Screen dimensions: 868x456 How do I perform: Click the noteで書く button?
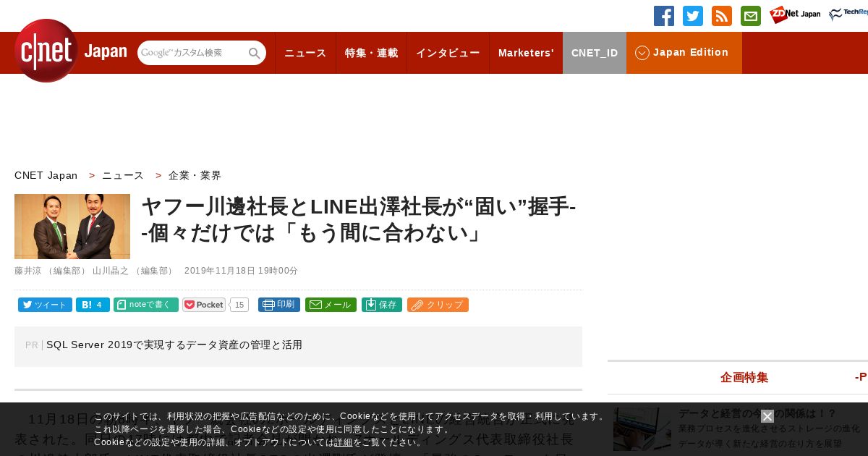(x=146, y=305)
